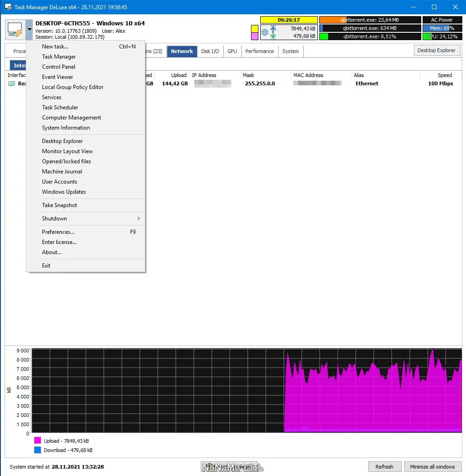Click the AC Power indicator
The width and height of the screenshot is (466, 476).
click(x=442, y=20)
